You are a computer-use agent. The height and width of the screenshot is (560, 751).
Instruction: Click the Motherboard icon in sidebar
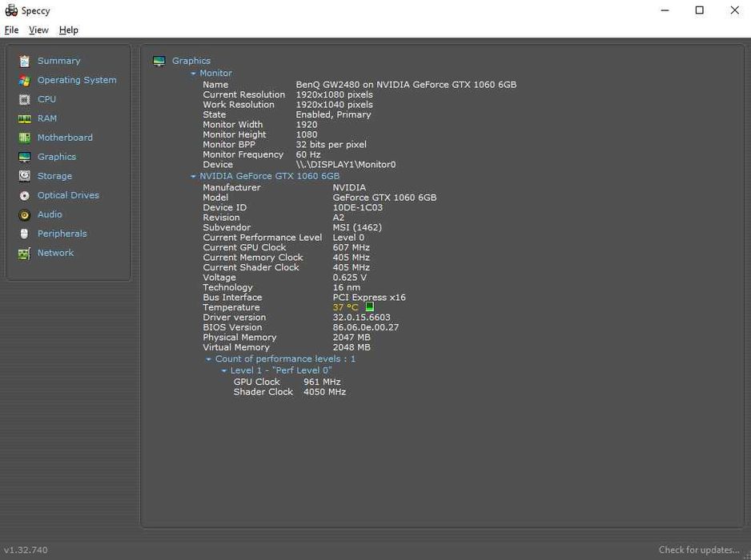coord(25,138)
